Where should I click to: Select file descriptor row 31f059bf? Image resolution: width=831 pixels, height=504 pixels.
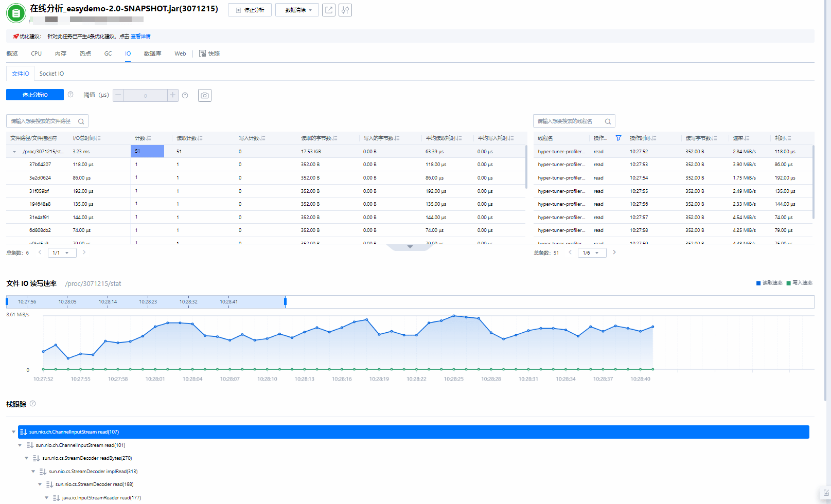[266, 191]
